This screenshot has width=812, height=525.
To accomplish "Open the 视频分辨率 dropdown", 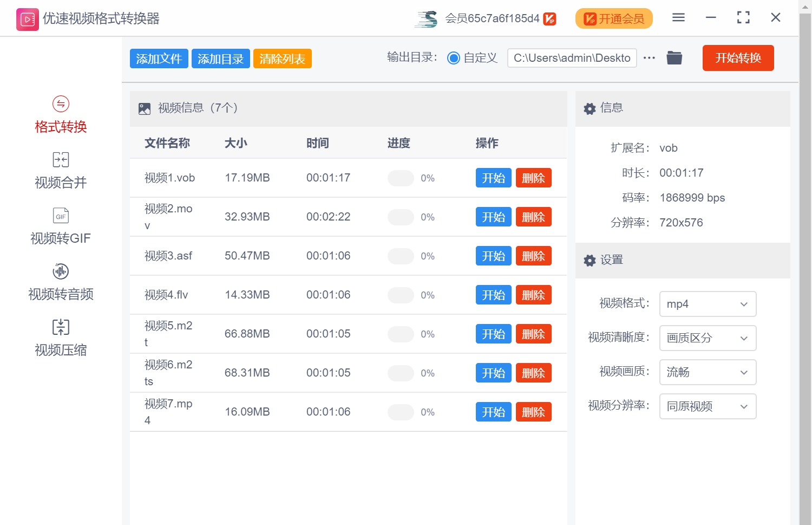I will coord(708,406).
